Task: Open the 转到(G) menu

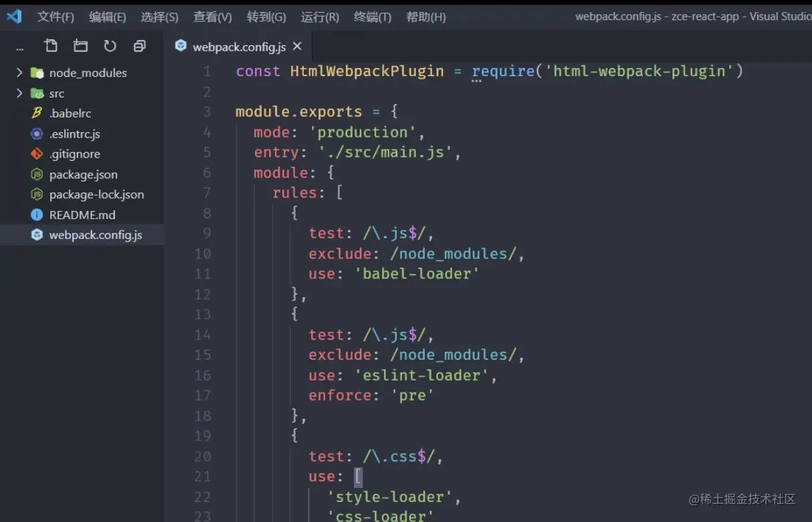Action: [x=266, y=17]
